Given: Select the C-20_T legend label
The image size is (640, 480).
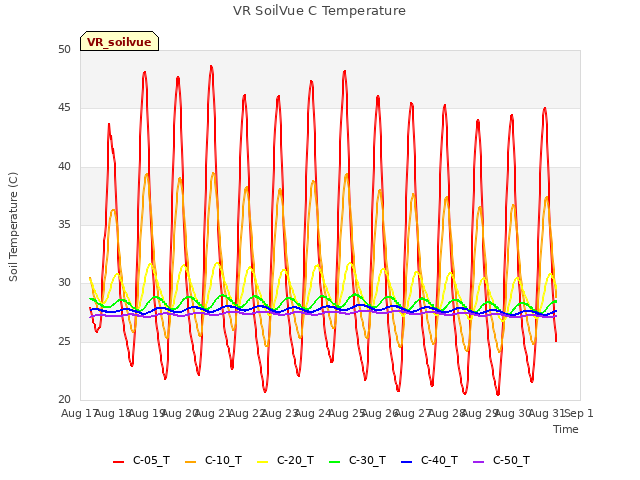Looking at the screenshot, I should [x=295, y=460].
